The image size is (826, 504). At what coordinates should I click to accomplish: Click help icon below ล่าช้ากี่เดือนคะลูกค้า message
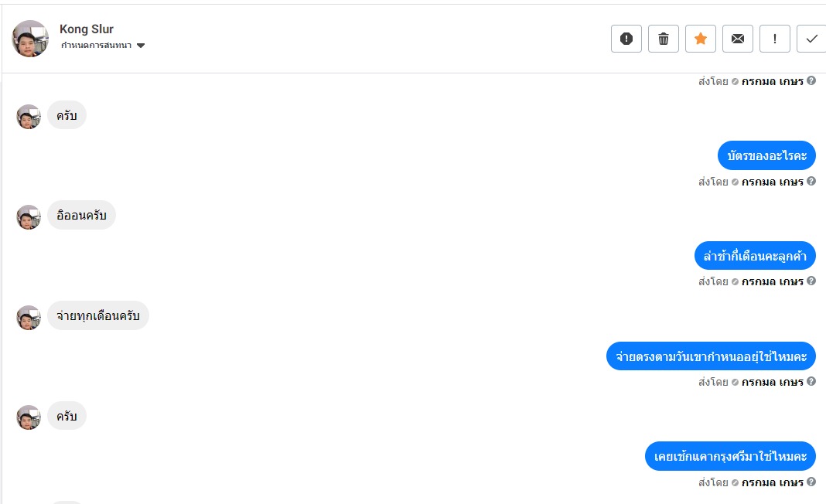point(811,281)
